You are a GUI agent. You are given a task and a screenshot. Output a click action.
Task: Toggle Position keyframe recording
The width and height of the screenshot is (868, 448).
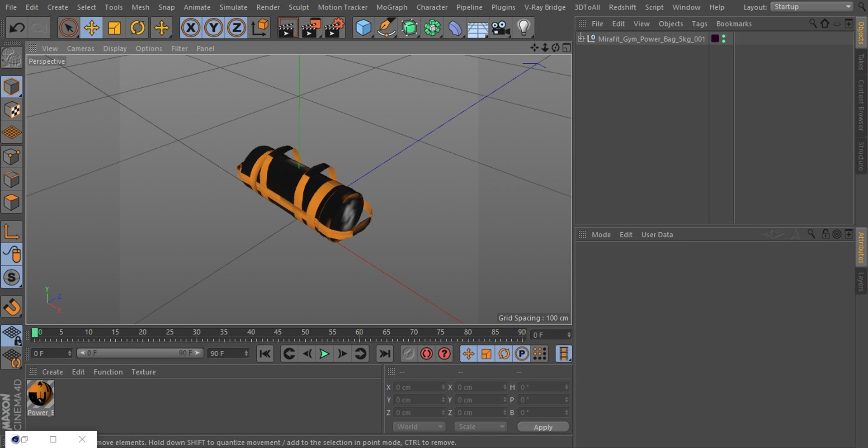click(x=468, y=354)
